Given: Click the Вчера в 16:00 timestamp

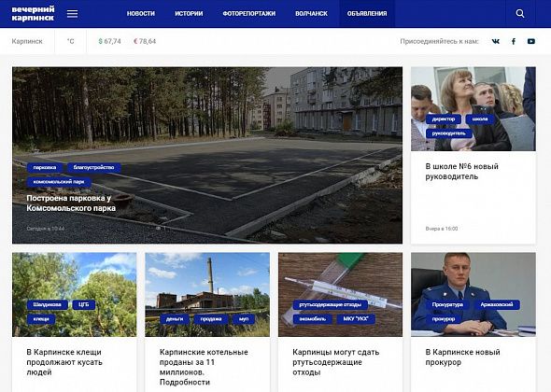Looking at the screenshot, I should click(442, 229).
